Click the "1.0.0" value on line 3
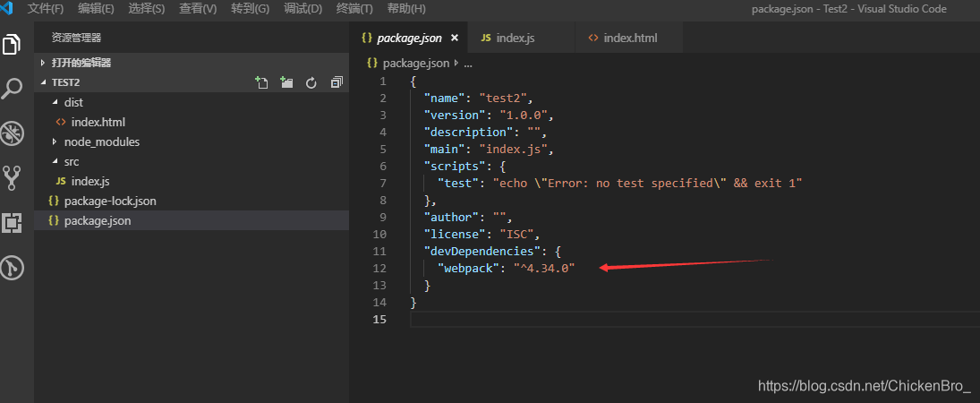Image resolution: width=980 pixels, height=403 pixels. pos(525,116)
